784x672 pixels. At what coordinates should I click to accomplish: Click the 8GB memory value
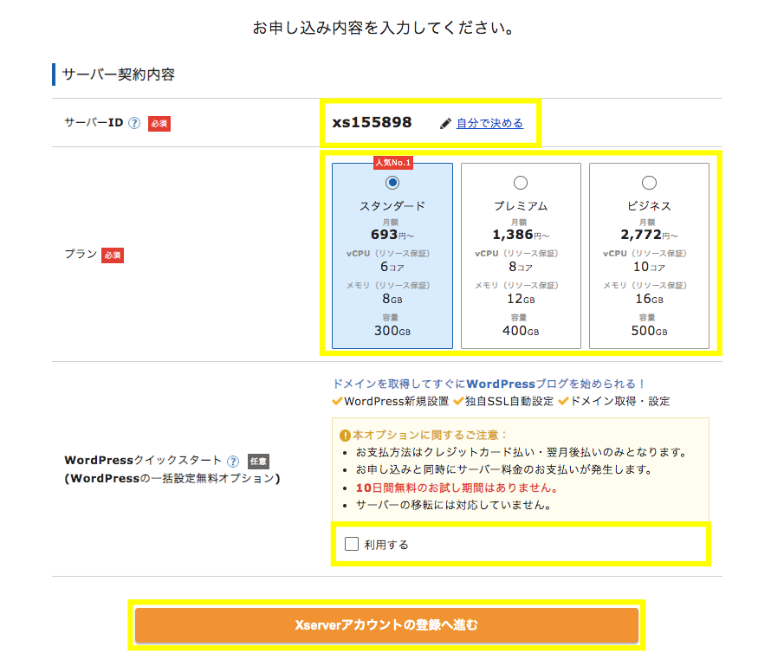point(392,299)
